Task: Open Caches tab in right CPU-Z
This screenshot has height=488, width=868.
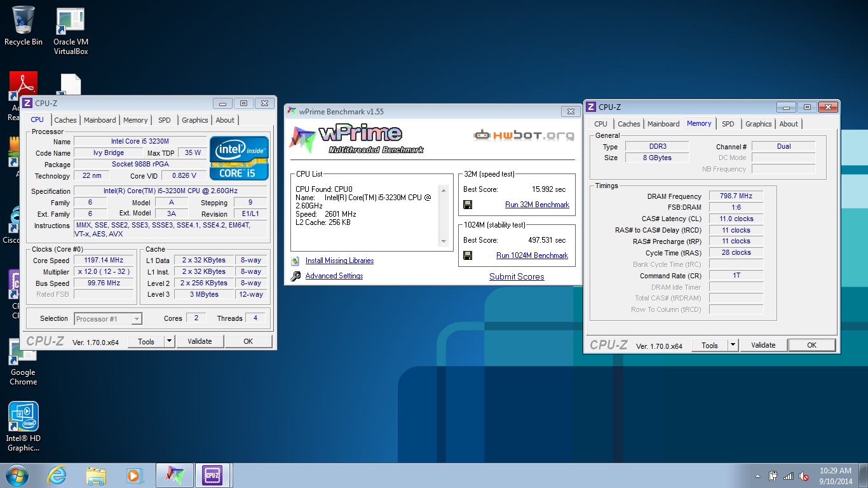Action: coord(629,124)
